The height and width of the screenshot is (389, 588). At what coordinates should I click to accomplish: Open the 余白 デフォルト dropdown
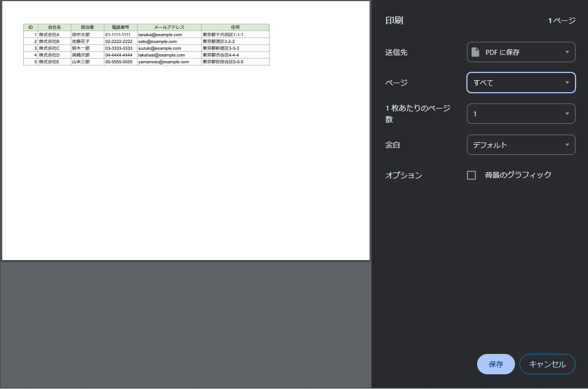[x=521, y=145]
